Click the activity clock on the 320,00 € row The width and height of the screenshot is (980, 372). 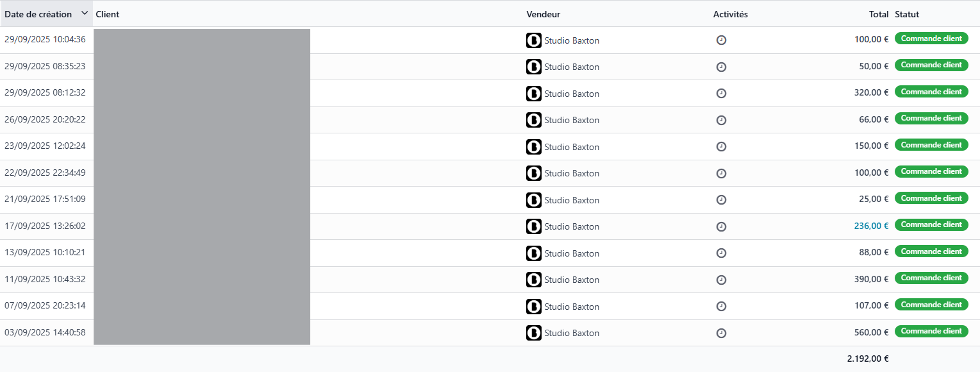coord(722,93)
